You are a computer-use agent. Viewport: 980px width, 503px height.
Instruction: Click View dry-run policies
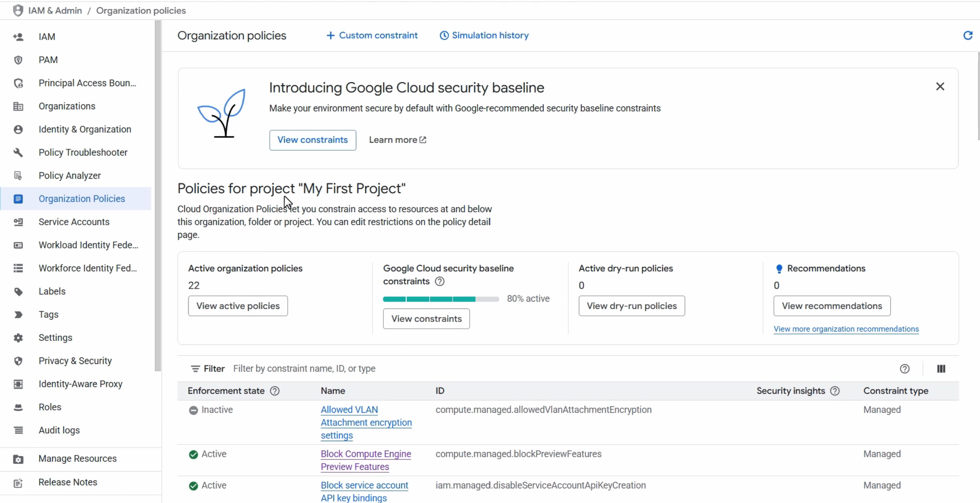coord(632,306)
